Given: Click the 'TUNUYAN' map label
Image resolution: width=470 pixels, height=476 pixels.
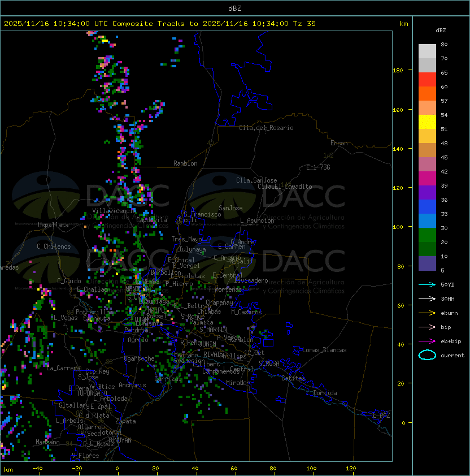Looking at the screenshot, I should (120, 440).
